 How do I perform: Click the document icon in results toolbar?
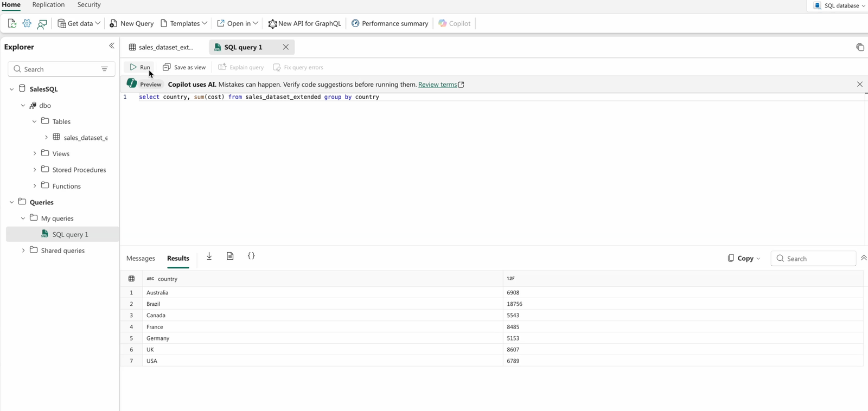coord(230,256)
